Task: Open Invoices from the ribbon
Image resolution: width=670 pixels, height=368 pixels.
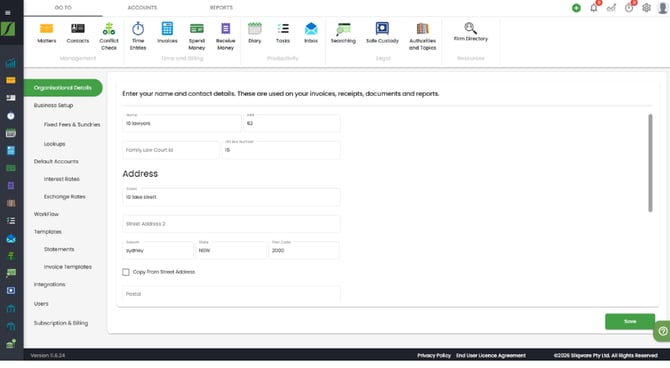Action: pyautogui.click(x=167, y=33)
